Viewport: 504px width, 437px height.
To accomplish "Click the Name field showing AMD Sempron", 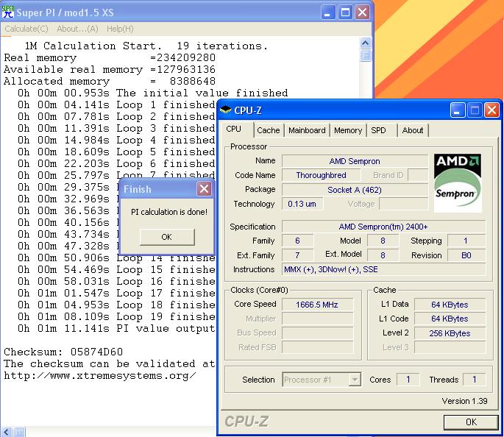I will point(355,161).
